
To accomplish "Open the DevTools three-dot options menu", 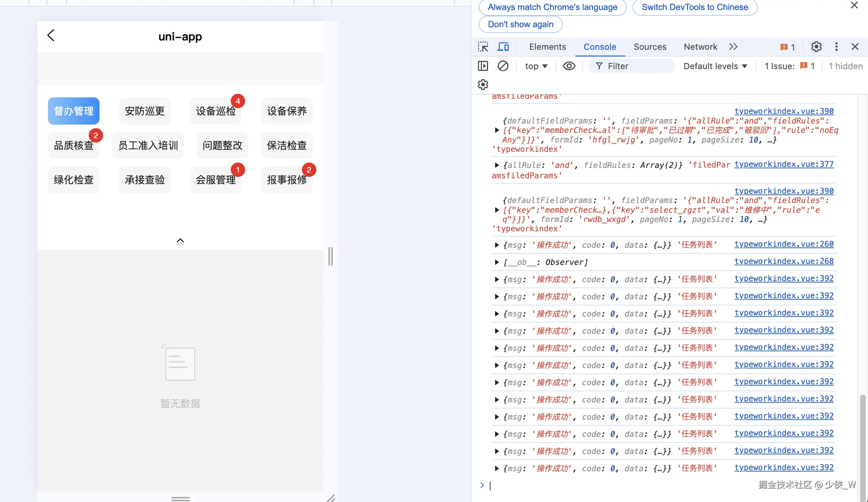I will coord(836,47).
